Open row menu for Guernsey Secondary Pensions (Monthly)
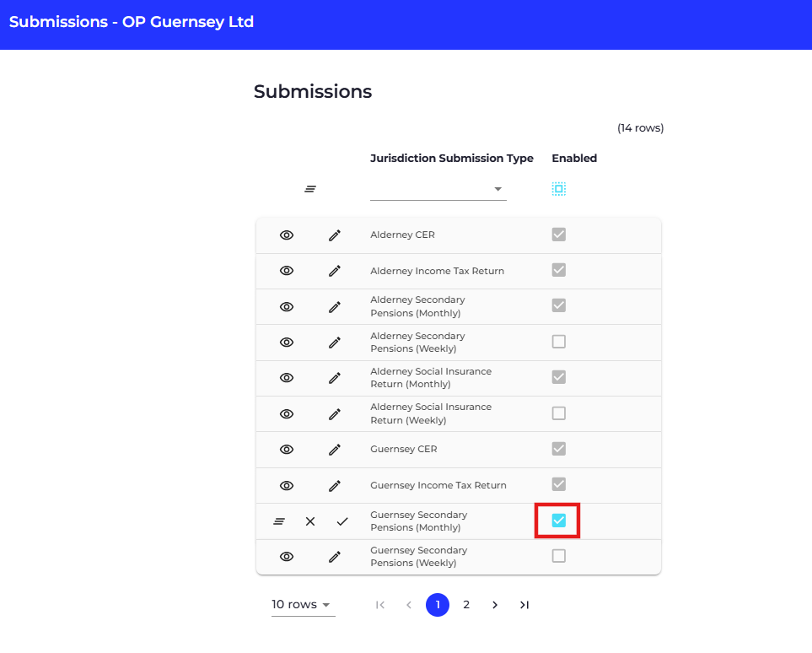The height and width of the screenshot is (653, 812). [279, 521]
